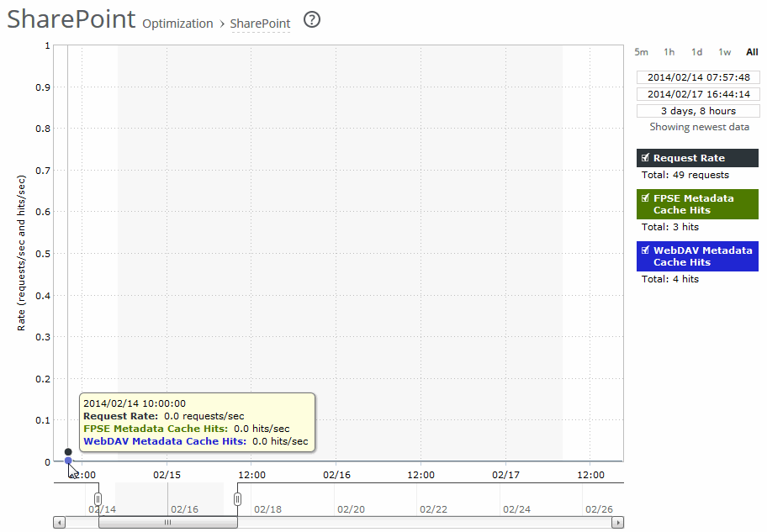
Task: Click the WebDAV Metadata Cache Hits legend label
Action: [703, 256]
